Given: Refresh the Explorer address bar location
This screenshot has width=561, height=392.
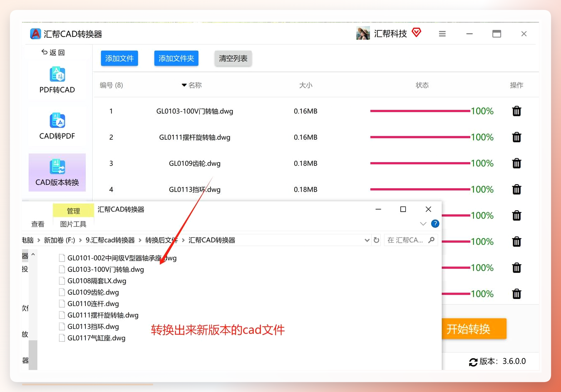Looking at the screenshot, I should pyautogui.click(x=376, y=240).
